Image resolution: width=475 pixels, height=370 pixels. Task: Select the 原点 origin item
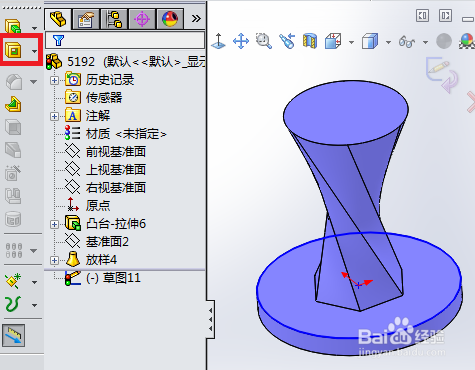tap(88, 205)
